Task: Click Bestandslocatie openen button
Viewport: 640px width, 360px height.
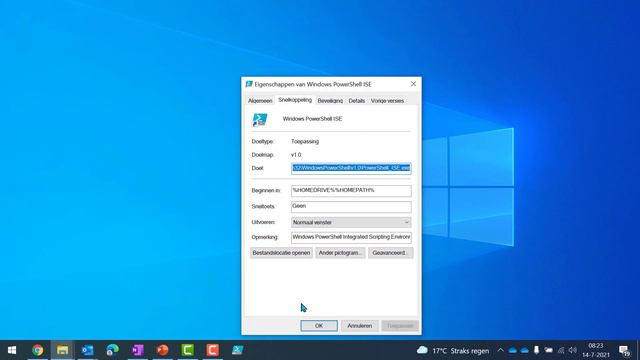Action: [281, 253]
